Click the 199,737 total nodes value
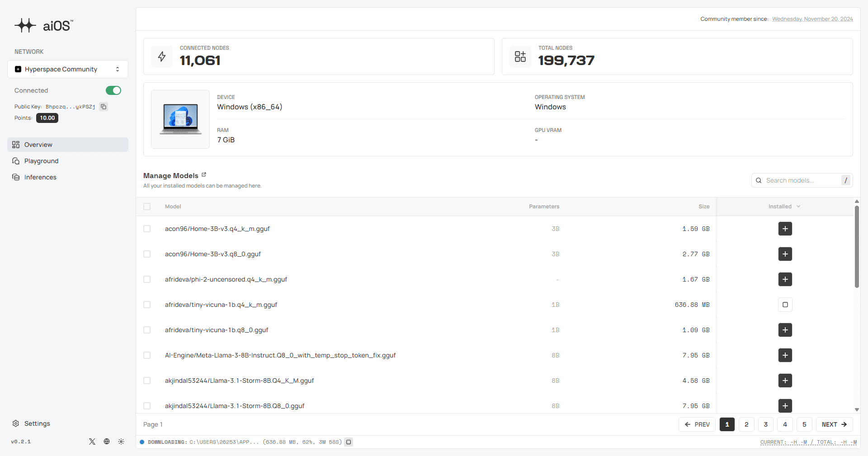 [566, 60]
